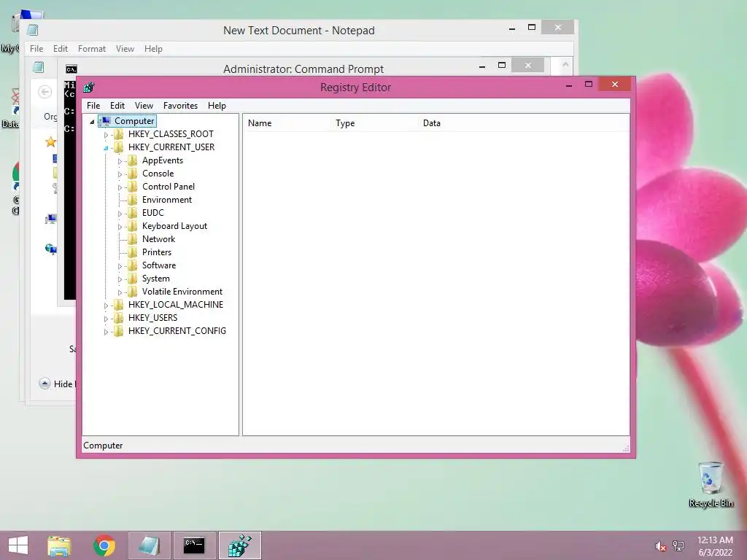Open Notepad's View menu
This screenshot has height=560, width=747.
[125, 49]
